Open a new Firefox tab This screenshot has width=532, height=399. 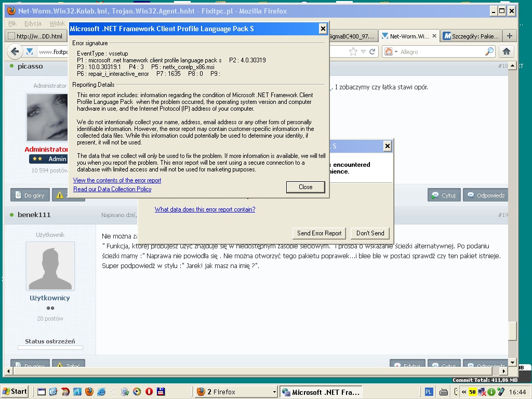click(x=509, y=36)
